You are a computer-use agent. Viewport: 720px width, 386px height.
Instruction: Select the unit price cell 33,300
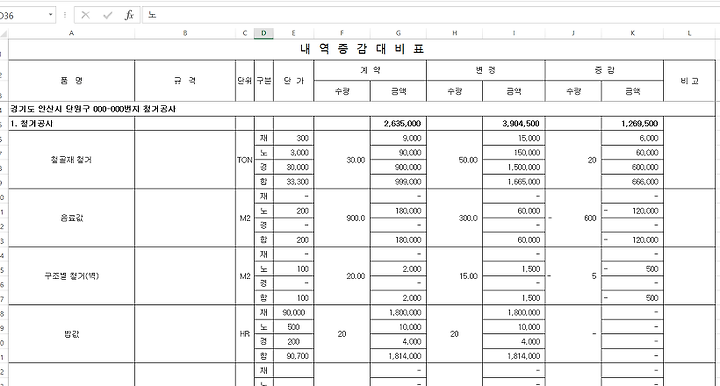pyautogui.click(x=293, y=182)
